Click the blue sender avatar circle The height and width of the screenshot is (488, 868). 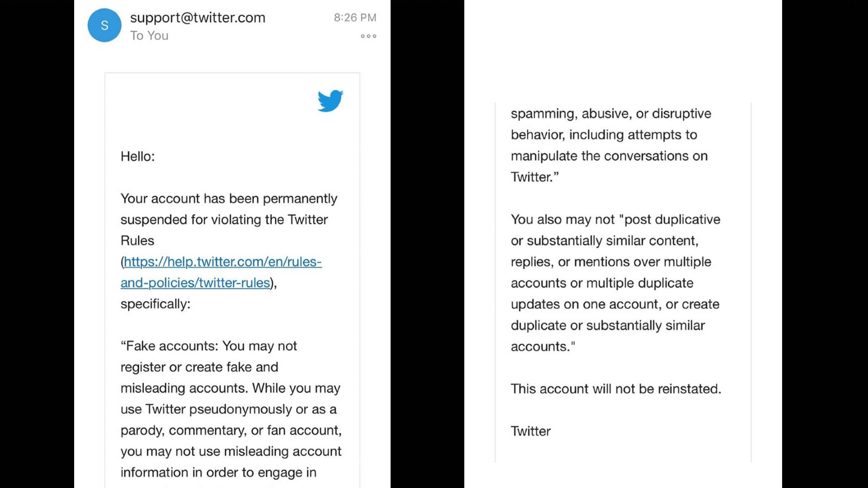pyautogui.click(x=104, y=25)
